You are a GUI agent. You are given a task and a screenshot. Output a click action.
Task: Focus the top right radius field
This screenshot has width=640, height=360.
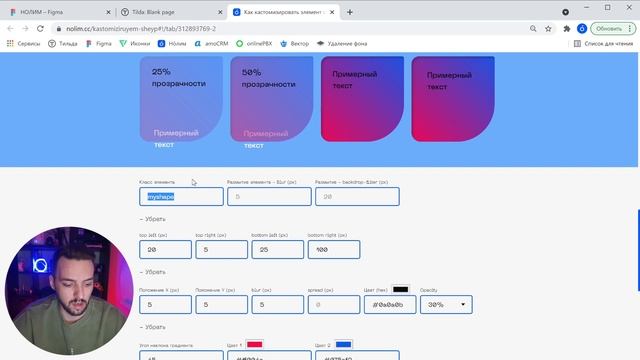click(x=222, y=249)
